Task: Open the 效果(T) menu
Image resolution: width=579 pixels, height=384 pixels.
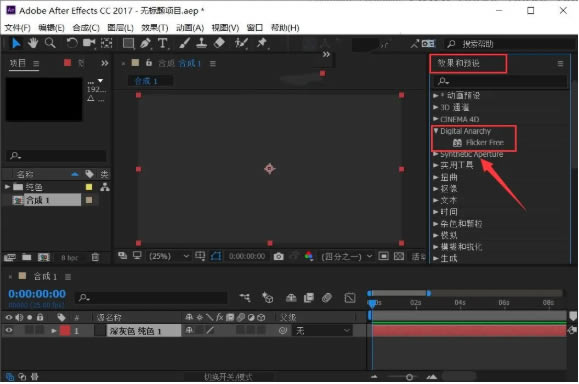Action: pyautogui.click(x=155, y=28)
